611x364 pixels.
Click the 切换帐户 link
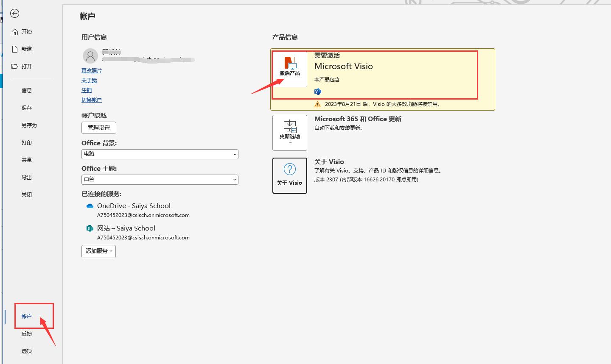(x=92, y=100)
